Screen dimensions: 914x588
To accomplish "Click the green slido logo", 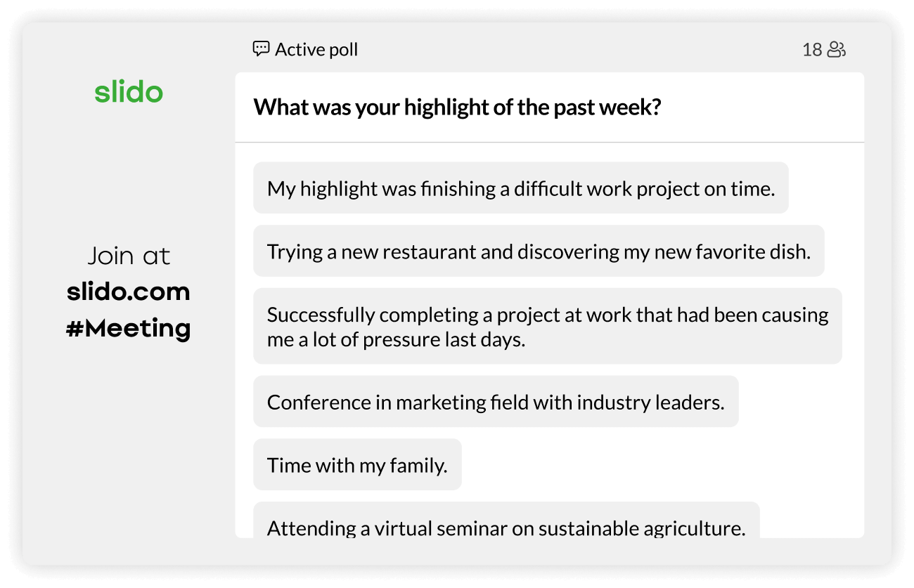I will coord(129,92).
